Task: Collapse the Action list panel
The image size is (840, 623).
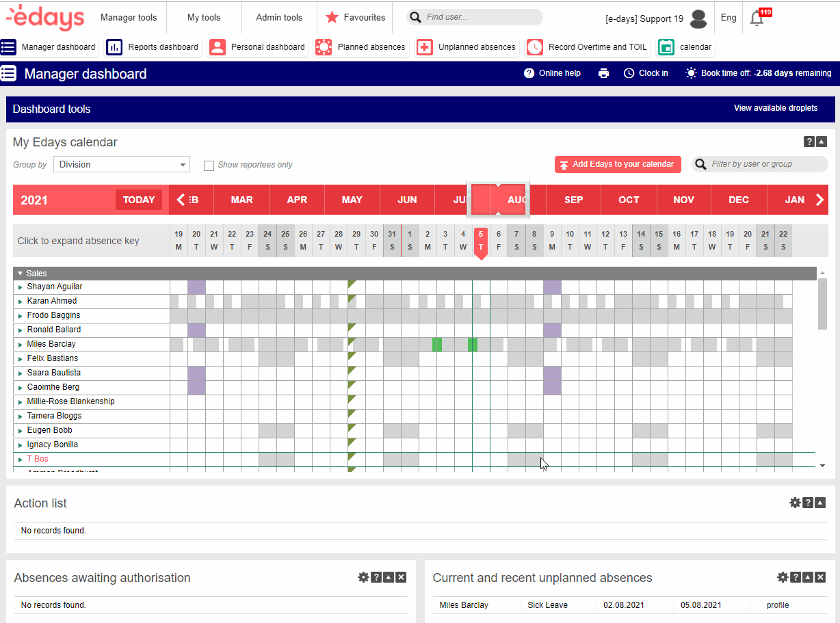Action: [820, 503]
